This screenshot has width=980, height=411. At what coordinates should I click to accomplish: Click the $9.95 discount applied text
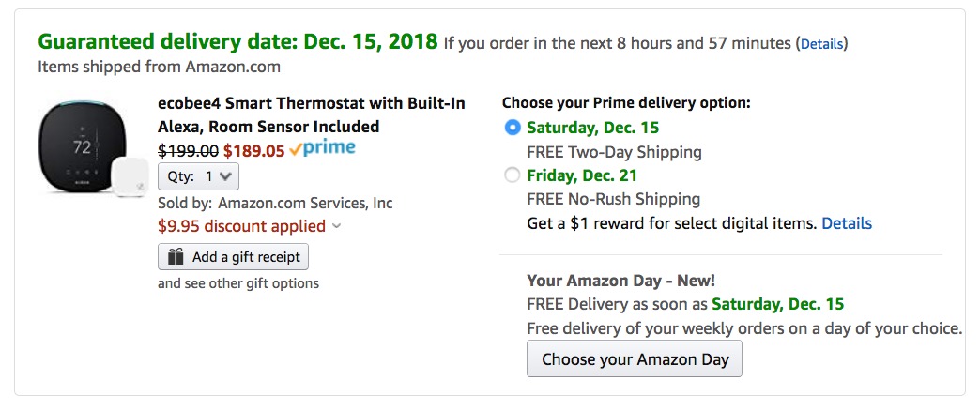(242, 226)
